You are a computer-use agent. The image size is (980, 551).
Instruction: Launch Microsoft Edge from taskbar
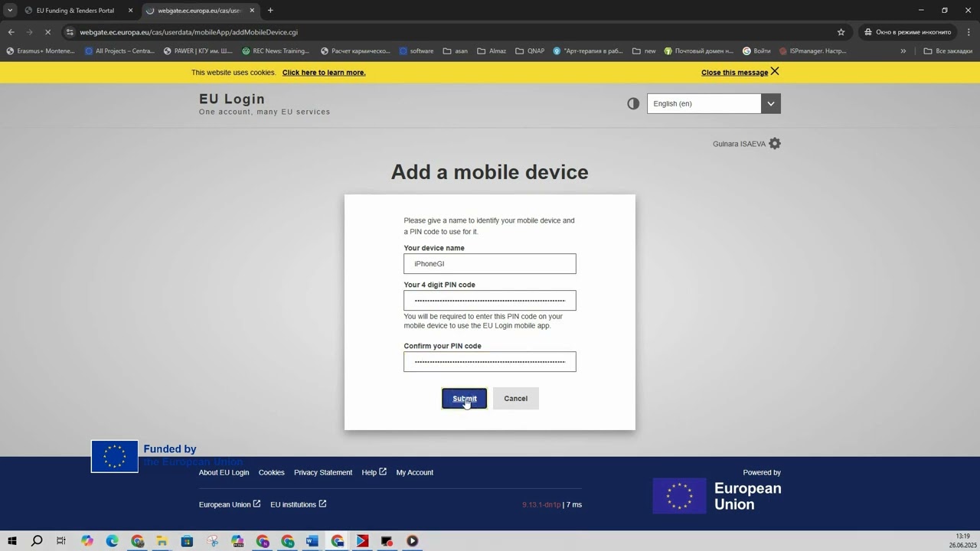pyautogui.click(x=112, y=541)
